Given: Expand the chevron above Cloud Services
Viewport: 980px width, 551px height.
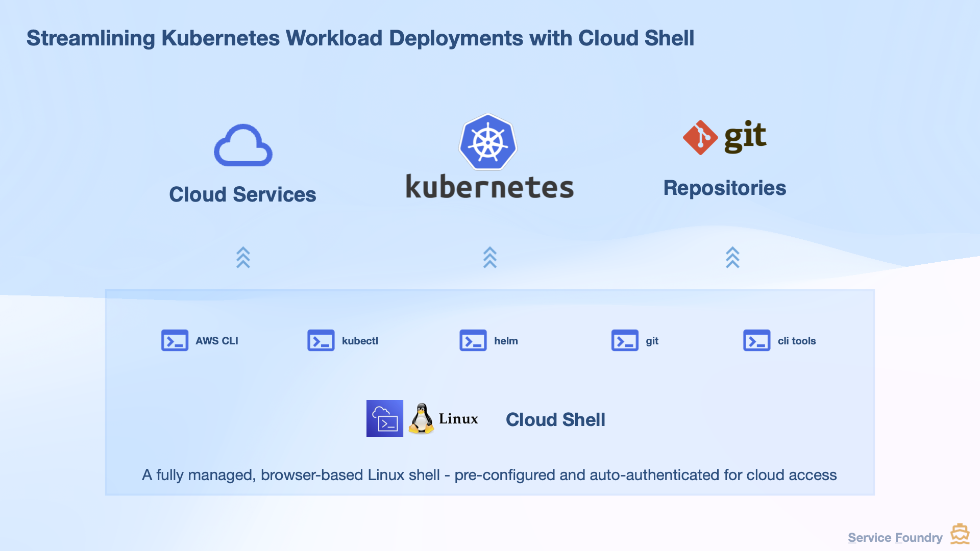Looking at the screenshot, I should coord(243,258).
